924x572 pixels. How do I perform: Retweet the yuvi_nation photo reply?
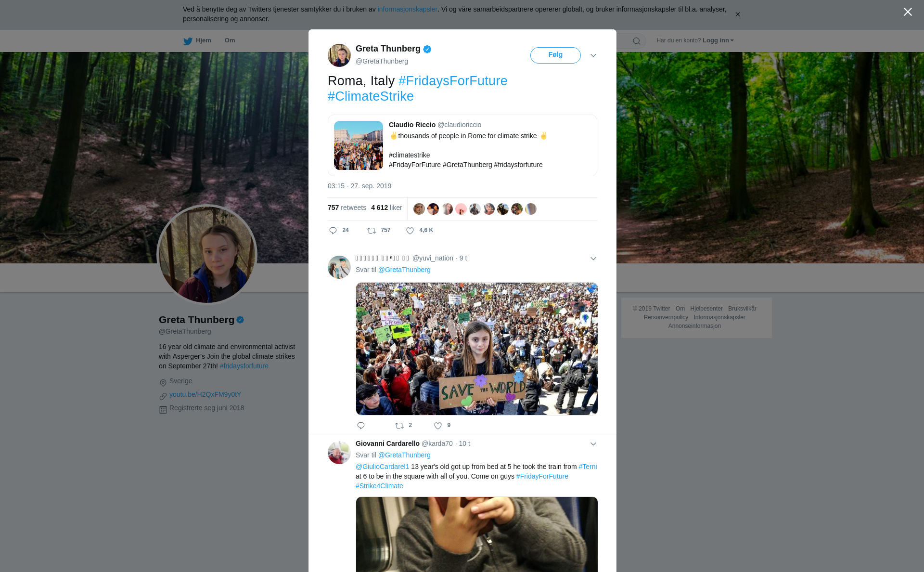pyautogui.click(x=399, y=426)
